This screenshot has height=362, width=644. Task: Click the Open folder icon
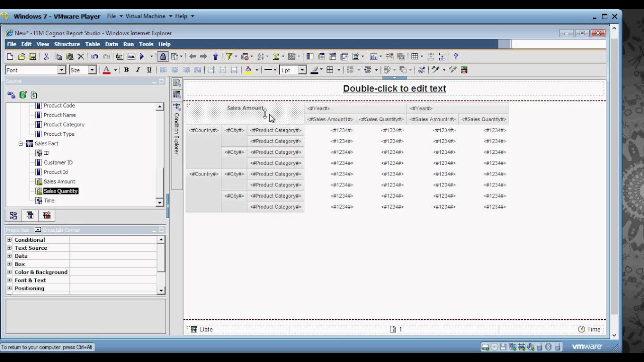[21, 57]
